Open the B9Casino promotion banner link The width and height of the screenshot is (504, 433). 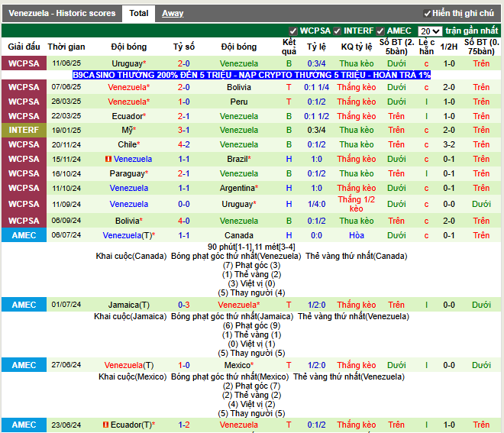coord(251,75)
